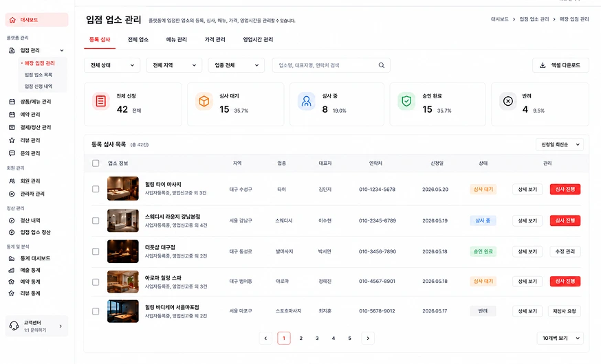This screenshot has height=364, width=601.
Task: Click the 승인 완료 shield icon
Action: 406,102
